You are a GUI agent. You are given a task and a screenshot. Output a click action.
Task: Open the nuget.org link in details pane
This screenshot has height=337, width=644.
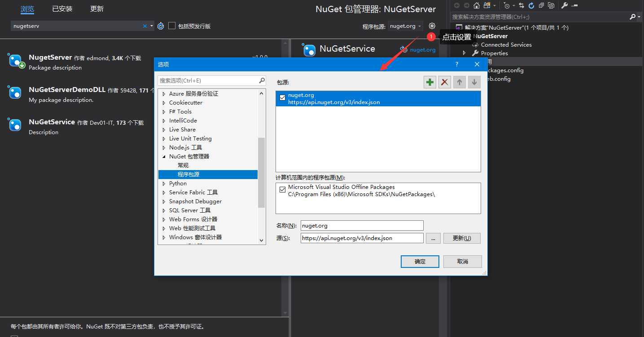pyautogui.click(x=423, y=50)
